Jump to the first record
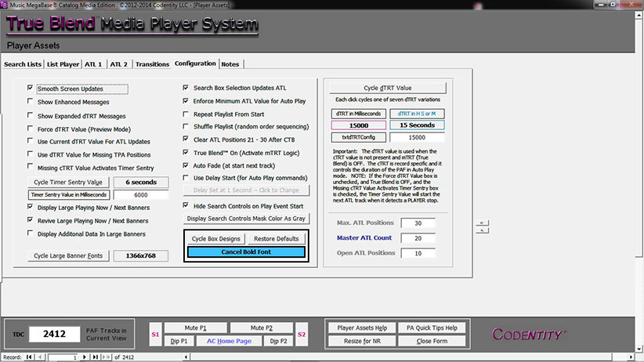This screenshot has width=644, height=362. point(30,357)
